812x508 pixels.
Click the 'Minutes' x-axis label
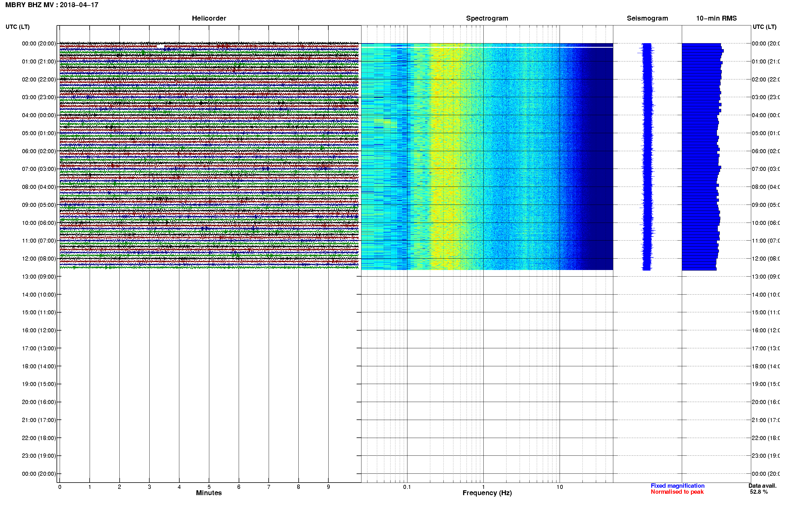[x=209, y=493]
